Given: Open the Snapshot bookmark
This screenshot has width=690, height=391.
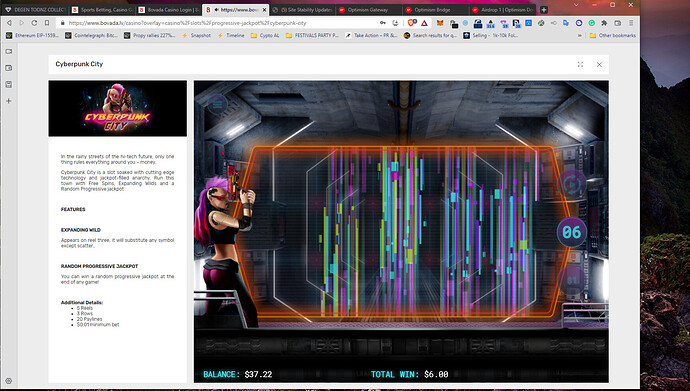Looking at the screenshot, I should tap(196, 35).
